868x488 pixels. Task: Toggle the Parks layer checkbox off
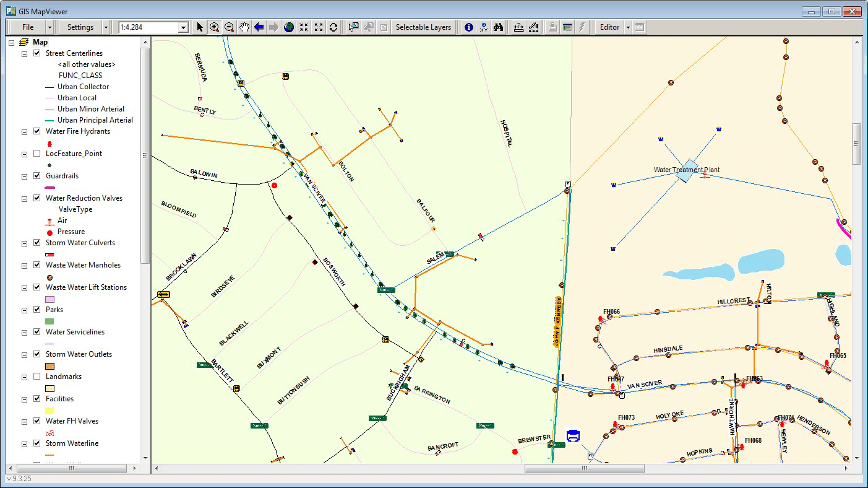[37, 310]
